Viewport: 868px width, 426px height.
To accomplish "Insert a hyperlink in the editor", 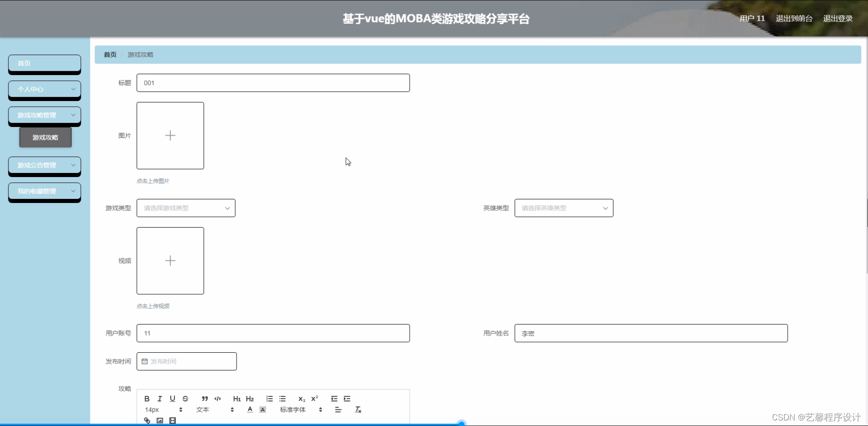I will pyautogui.click(x=147, y=420).
